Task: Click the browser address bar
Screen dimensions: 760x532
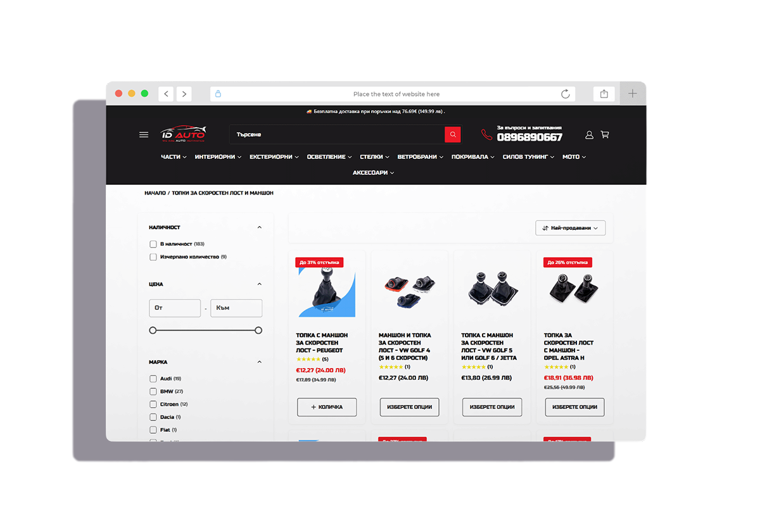Action: [x=393, y=94]
